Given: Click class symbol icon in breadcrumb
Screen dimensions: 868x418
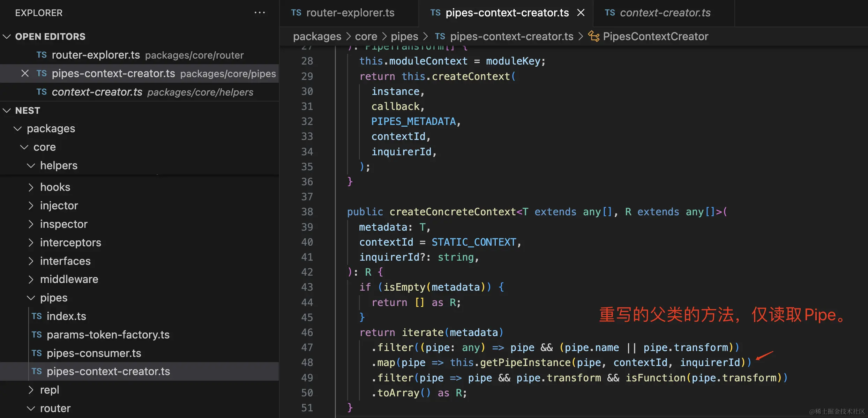Looking at the screenshot, I should [594, 36].
